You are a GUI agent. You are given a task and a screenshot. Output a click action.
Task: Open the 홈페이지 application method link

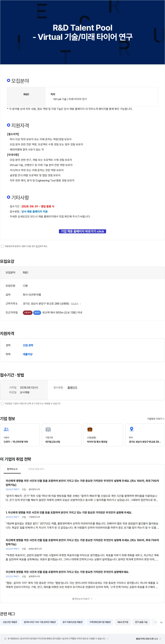pos(72,387)
